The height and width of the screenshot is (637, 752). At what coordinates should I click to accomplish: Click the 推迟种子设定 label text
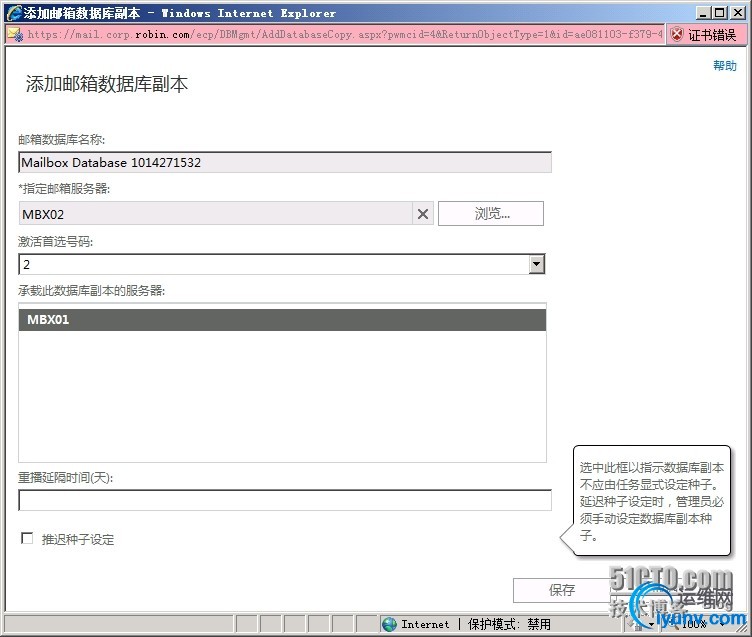[78, 539]
